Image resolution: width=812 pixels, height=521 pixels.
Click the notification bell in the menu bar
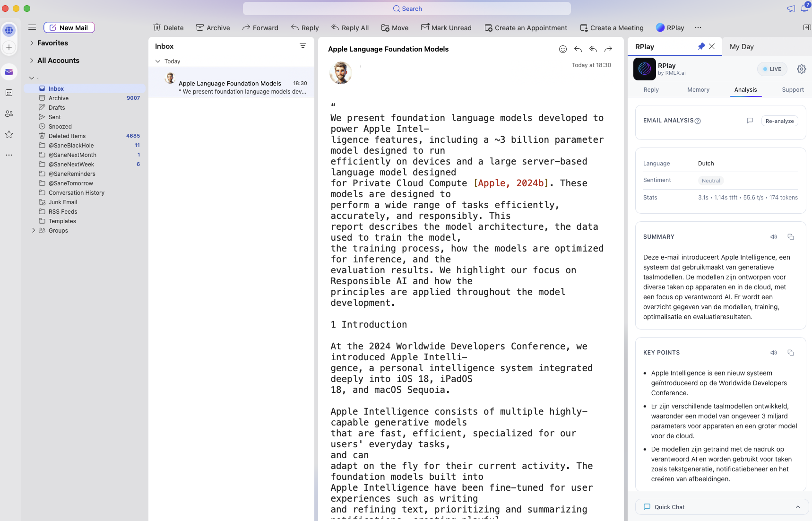pos(805,9)
